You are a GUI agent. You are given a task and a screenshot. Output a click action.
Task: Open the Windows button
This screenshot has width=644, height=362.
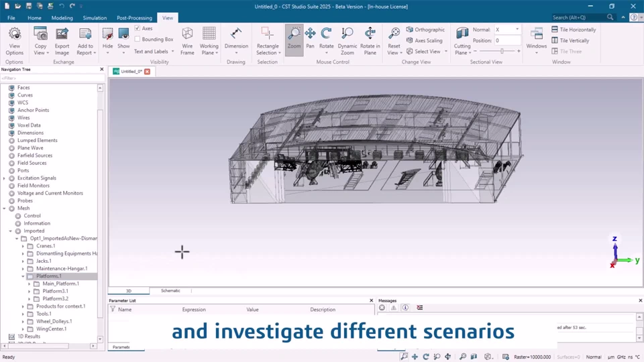click(x=537, y=41)
